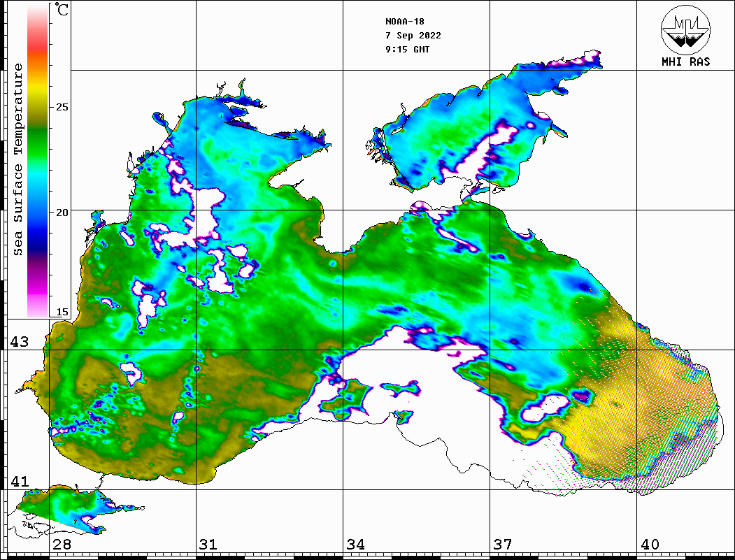Click the 15 mark on temperature scale
Screen dimensions: 735x560
[x=62, y=312]
